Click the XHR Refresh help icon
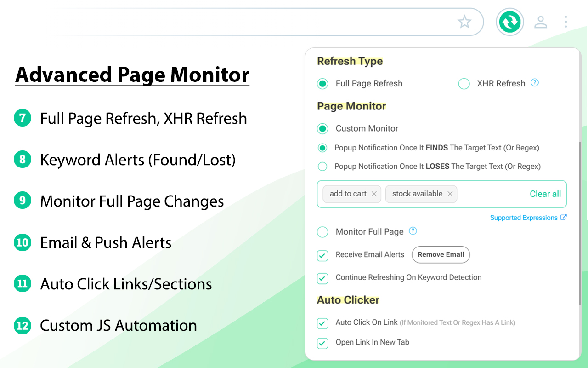 (534, 82)
